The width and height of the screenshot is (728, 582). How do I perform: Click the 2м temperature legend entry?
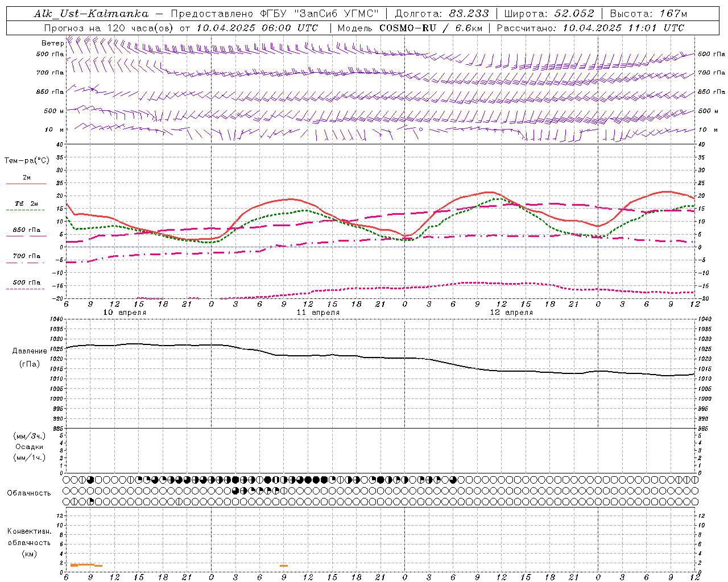coord(27,177)
